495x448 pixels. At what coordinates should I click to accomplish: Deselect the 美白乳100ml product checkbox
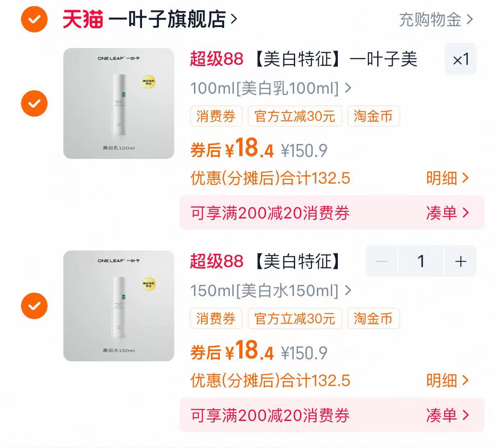[34, 103]
